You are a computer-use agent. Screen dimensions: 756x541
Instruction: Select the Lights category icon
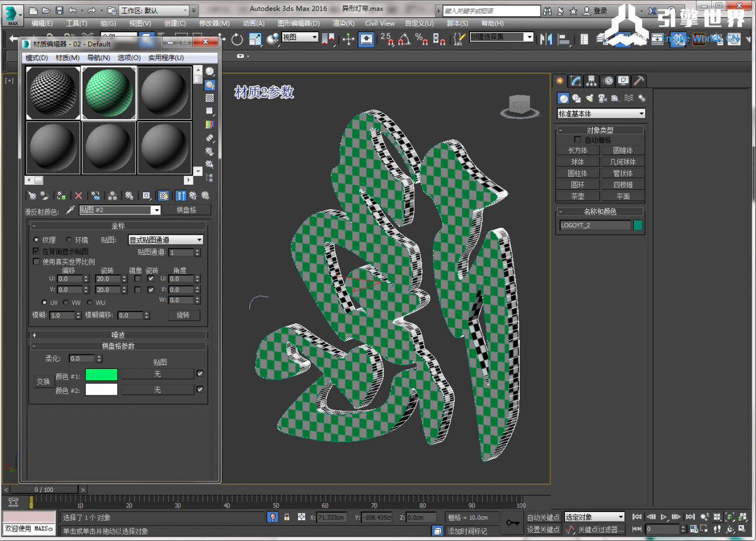tap(589, 98)
